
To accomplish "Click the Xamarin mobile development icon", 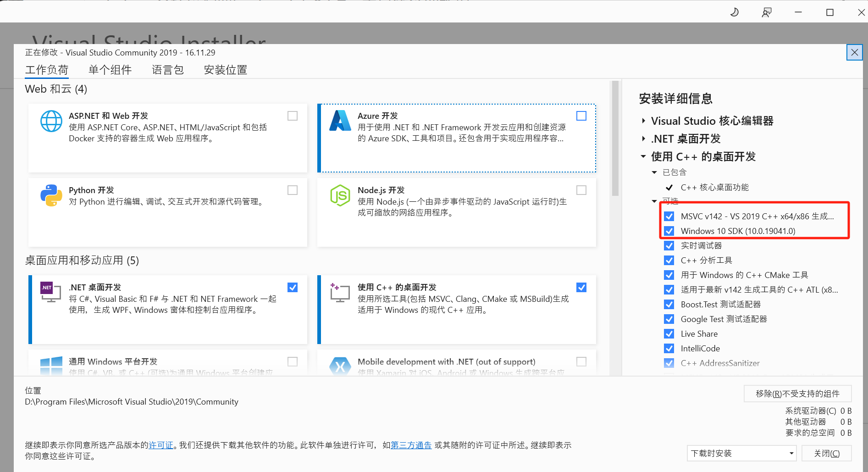I will (x=340, y=366).
